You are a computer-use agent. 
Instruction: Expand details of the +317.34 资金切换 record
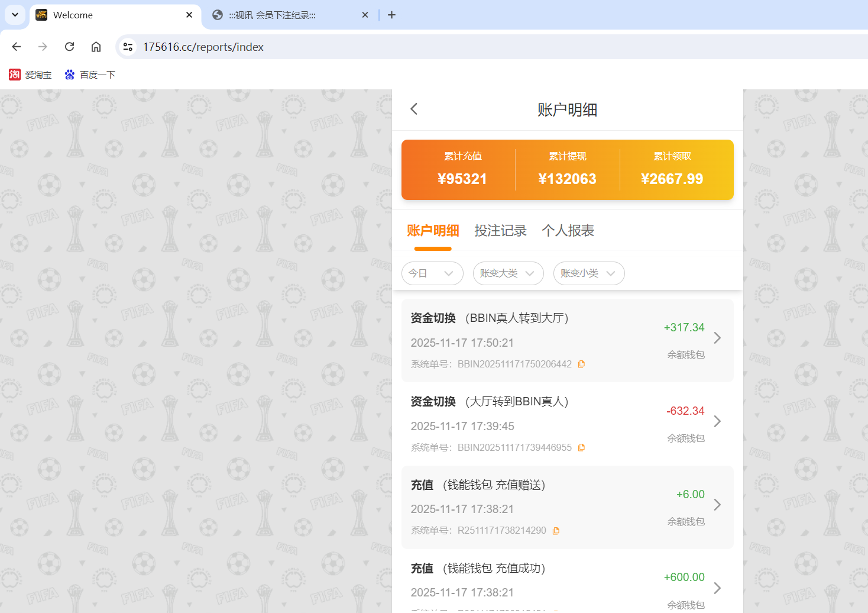pyautogui.click(x=717, y=338)
